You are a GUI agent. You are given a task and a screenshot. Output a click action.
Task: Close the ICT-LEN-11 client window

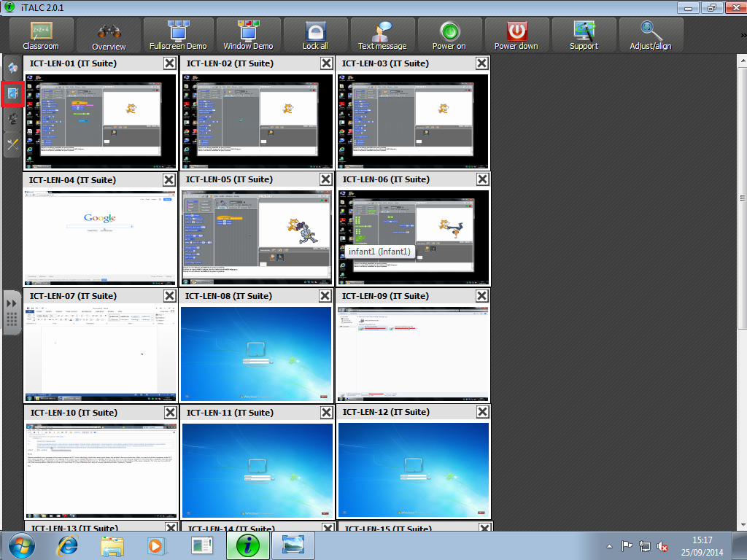coord(326,413)
